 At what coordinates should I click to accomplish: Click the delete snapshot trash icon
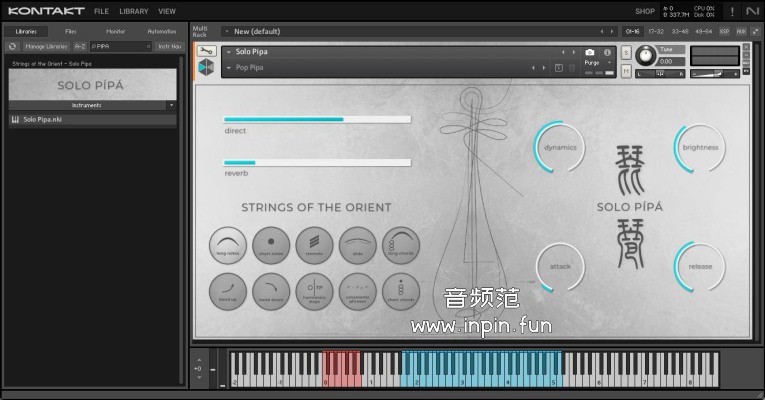(x=572, y=68)
